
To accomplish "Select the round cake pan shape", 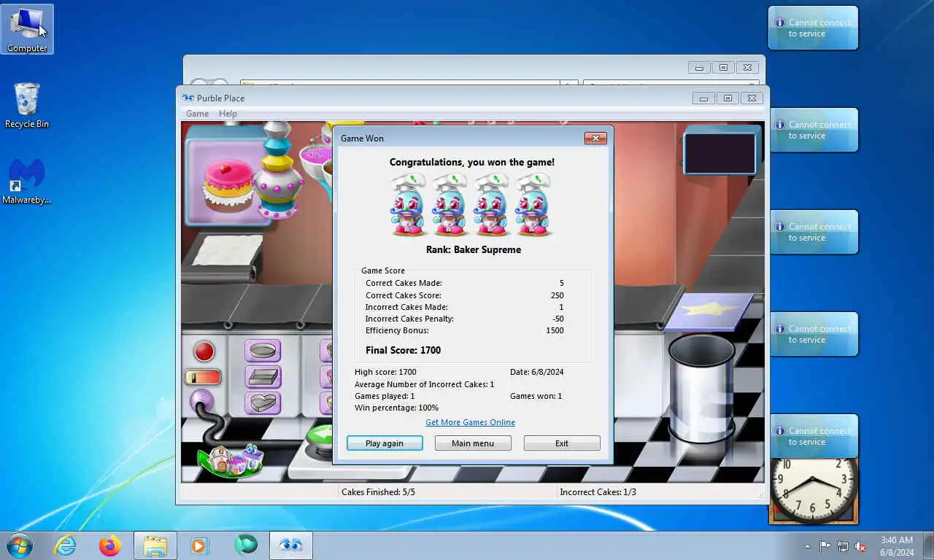I will pos(263,351).
